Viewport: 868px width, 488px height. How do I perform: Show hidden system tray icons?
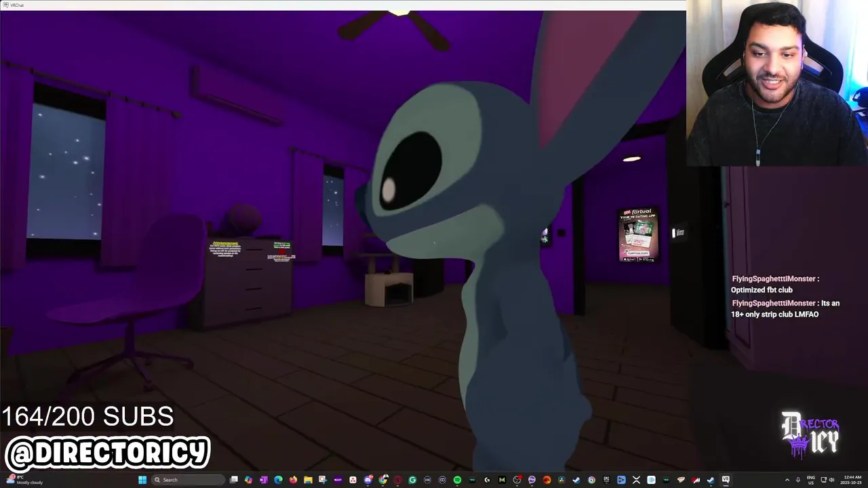[x=787, y=480]
